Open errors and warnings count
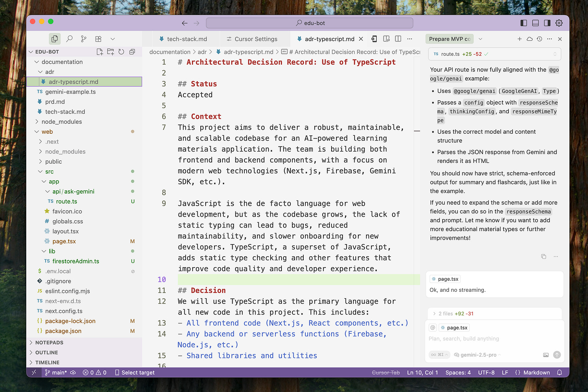The height and width of the screenshot is (392, 588). pos(94,373)
